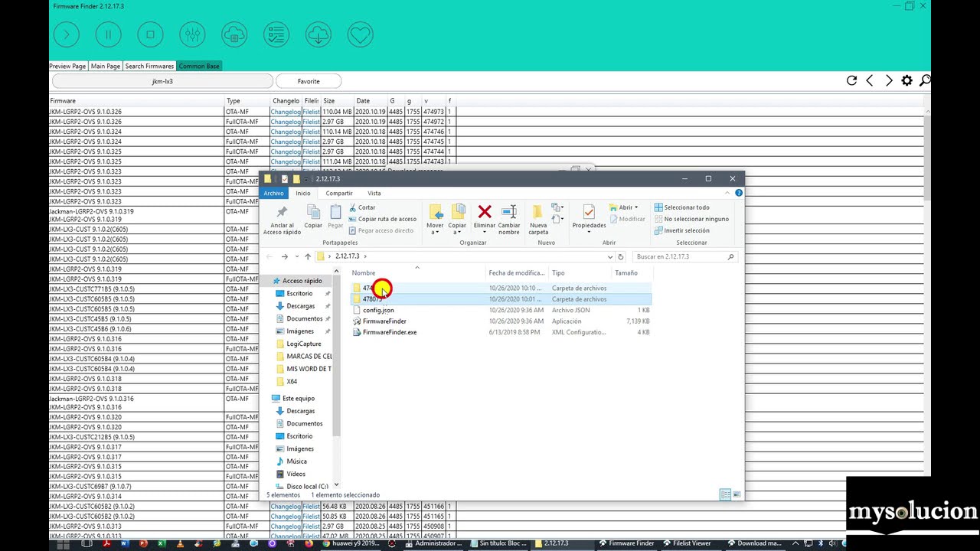Viewport: 980px width, 551px height.
Task: Switch to Main Page tab
Action: click(x=106, y=66)
